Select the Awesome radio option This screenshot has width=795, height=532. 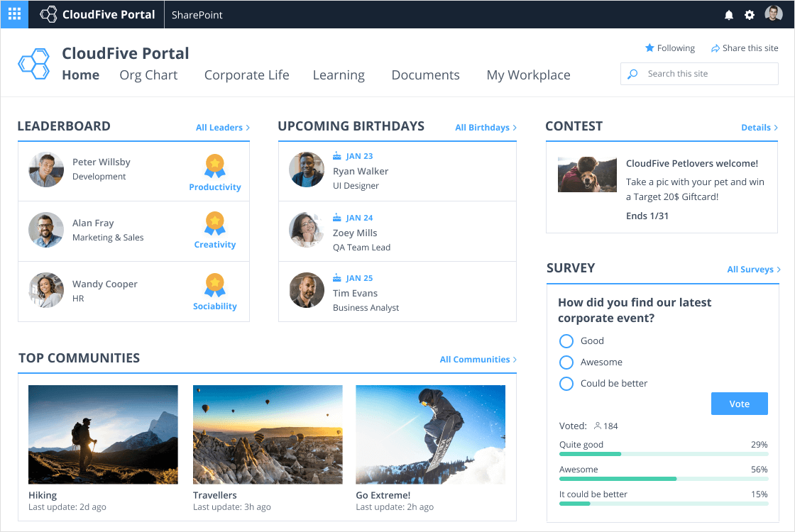tap(566, 362)
